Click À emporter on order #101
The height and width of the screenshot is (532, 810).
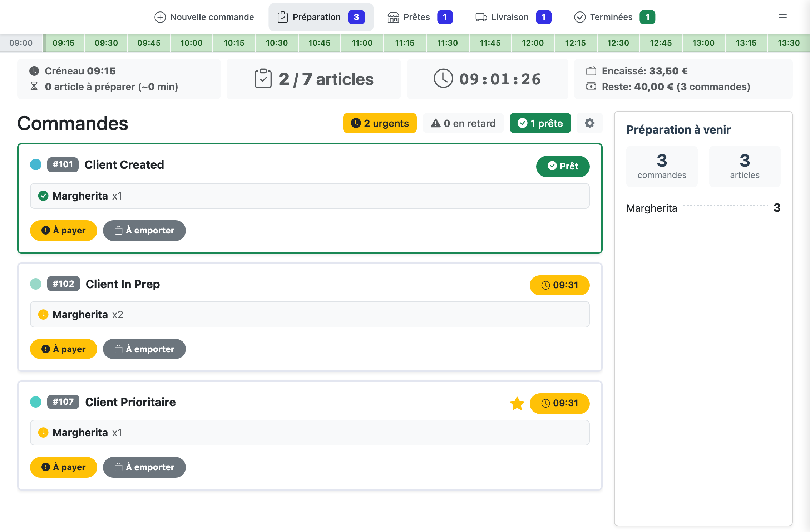point(144,230)
